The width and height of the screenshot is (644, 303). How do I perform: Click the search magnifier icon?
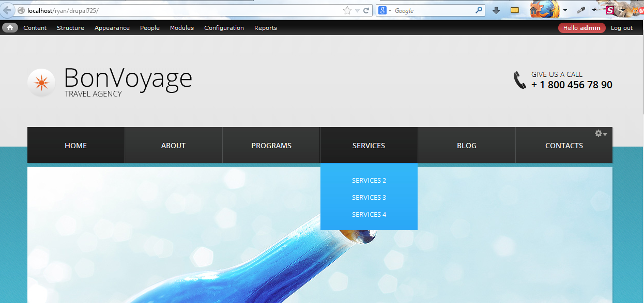[x=479, y=10]
